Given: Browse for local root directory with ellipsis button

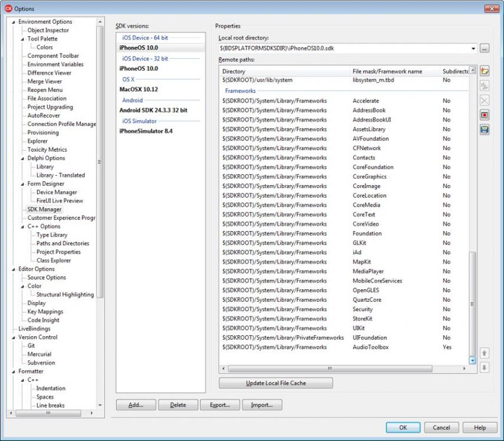Looking at the screenshot, I should [x=485, y=49].
